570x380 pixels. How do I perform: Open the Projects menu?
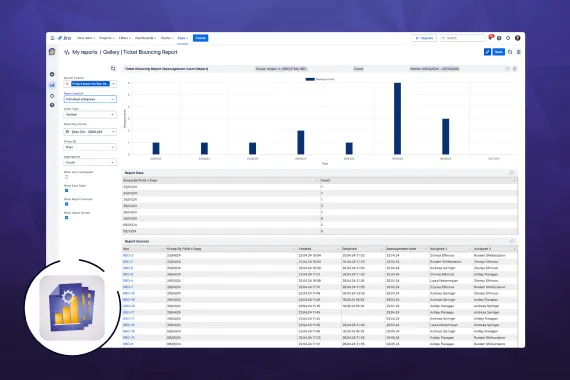[x=107, y=38]
